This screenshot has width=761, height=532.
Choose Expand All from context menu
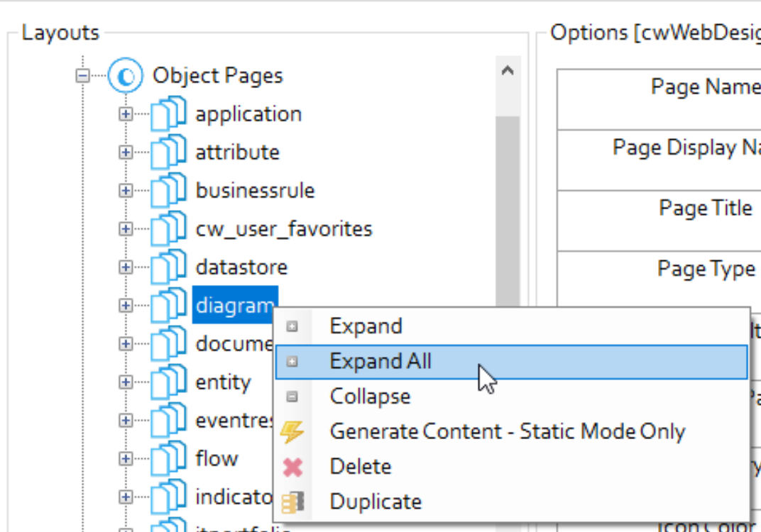pos(380,362)
